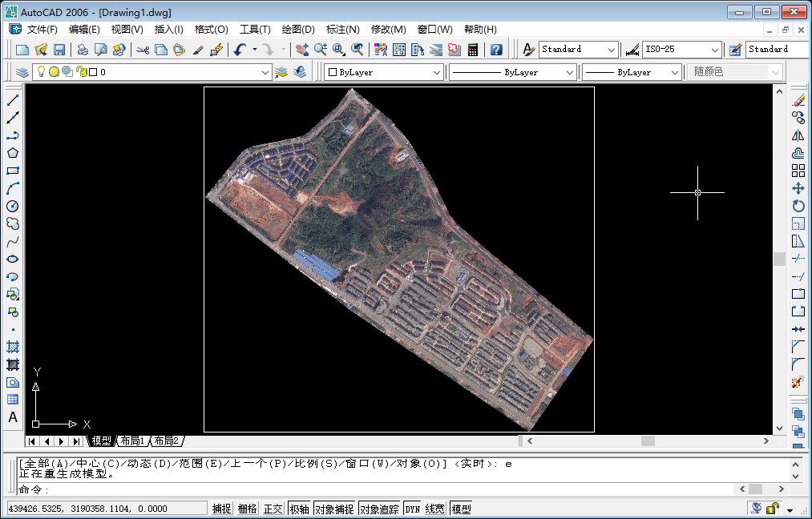Toggle 模型 model space button

(x=461, y=509)
